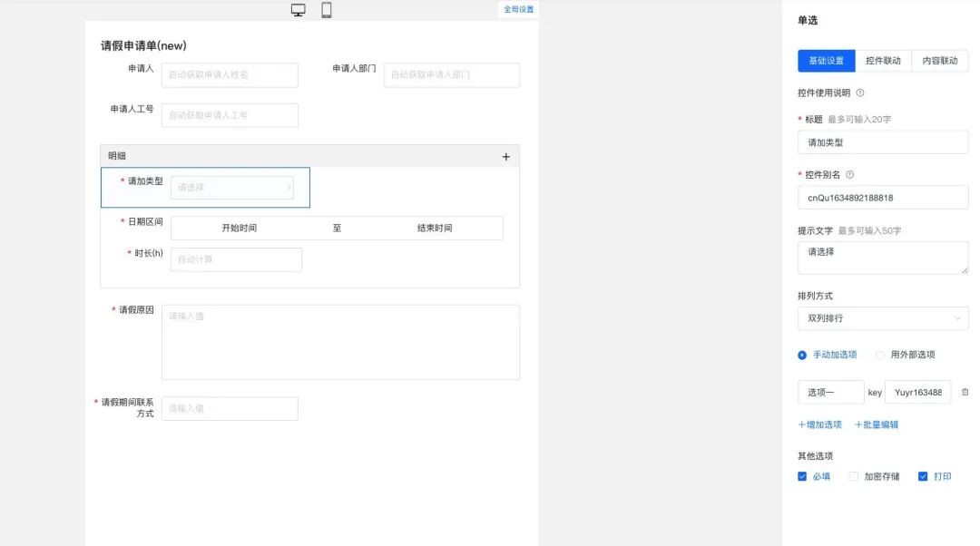This screenshot has width=980, height=546.
Task: Click 申请人工号 field
Action: [230, 115]
